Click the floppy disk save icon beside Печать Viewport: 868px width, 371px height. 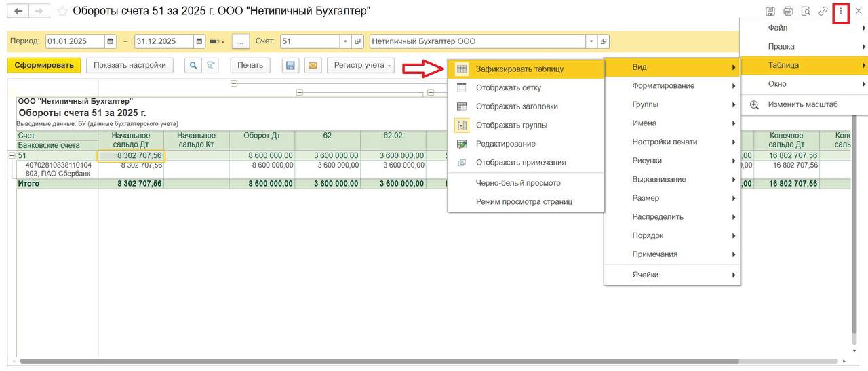coord(290,65)
